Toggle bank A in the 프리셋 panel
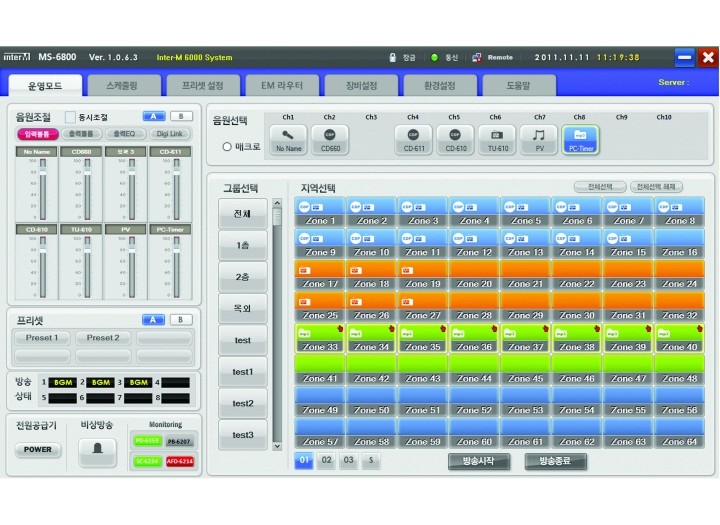Image resolution: width=720 pixels, height=525 pixels. [x=154, y=320]
